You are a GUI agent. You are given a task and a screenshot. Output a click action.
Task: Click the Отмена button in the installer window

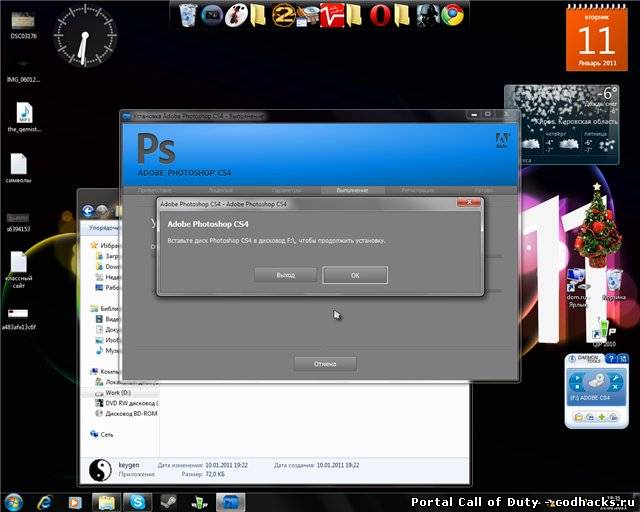(325, 364)
